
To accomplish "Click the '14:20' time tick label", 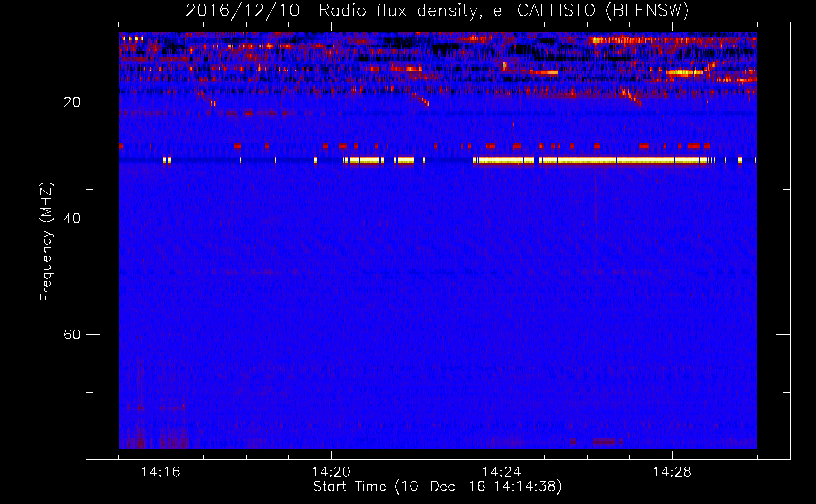I will pos(331,472).
